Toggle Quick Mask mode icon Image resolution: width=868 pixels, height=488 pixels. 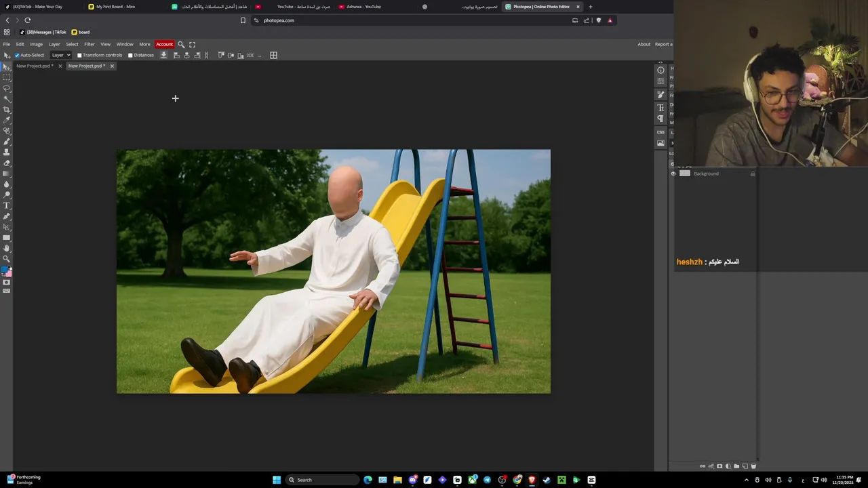coord(7,282)
